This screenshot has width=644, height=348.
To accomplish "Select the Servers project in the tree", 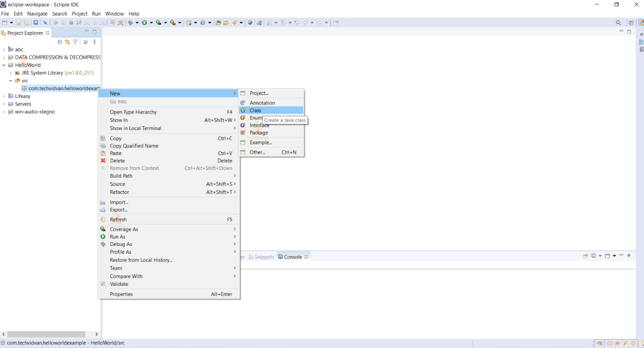I will point(23,104).
